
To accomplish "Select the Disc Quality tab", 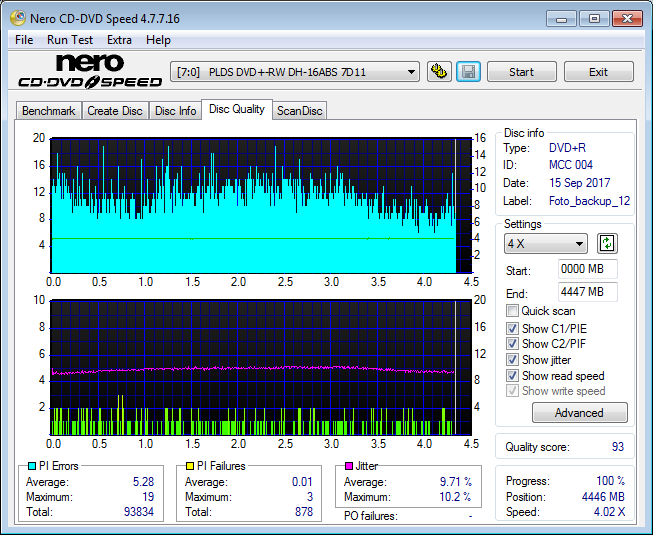I will (x=237, y=109).
